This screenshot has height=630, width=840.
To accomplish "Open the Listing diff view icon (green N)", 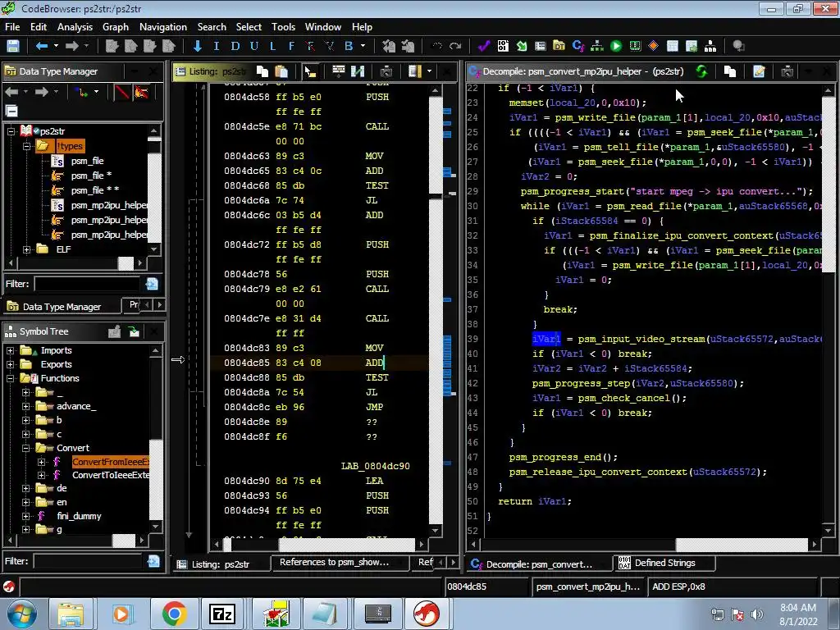I will click(x=358, y=71).
